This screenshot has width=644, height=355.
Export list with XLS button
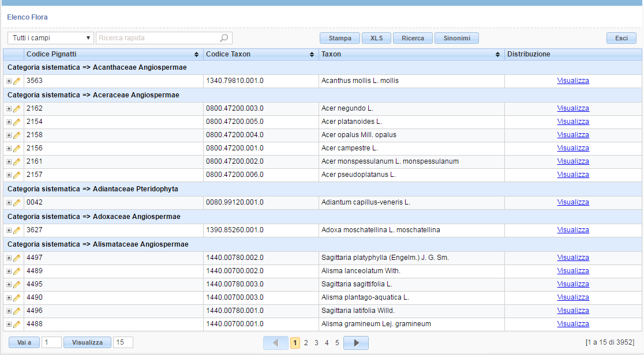pos(376,38)
